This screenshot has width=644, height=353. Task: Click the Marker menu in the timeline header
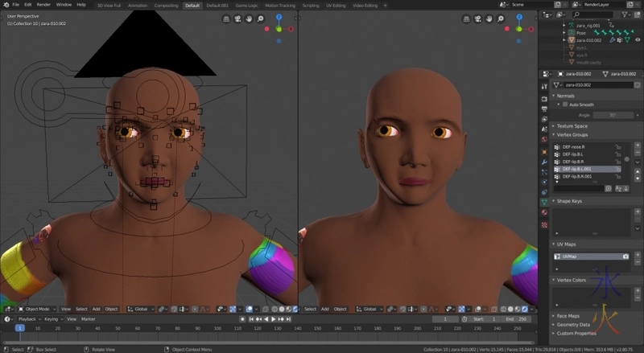point(88,319)
